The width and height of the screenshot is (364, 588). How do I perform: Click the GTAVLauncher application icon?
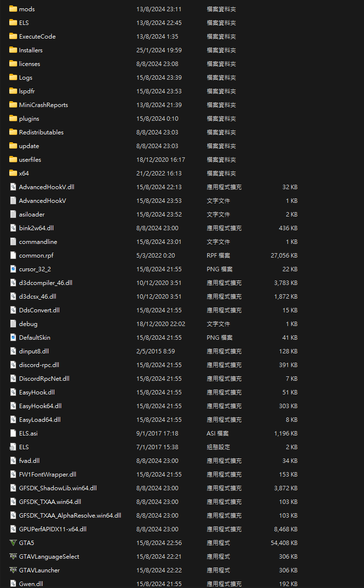point(13,570)
